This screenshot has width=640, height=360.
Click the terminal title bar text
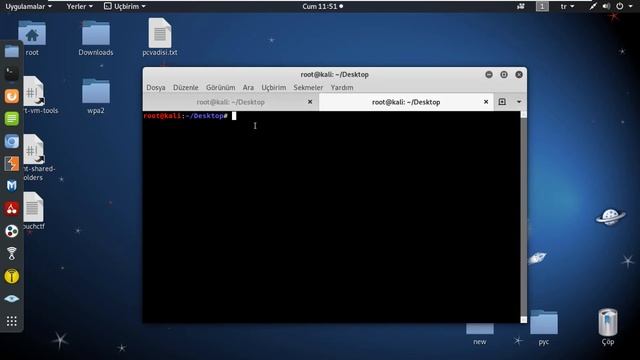[334, 74]
